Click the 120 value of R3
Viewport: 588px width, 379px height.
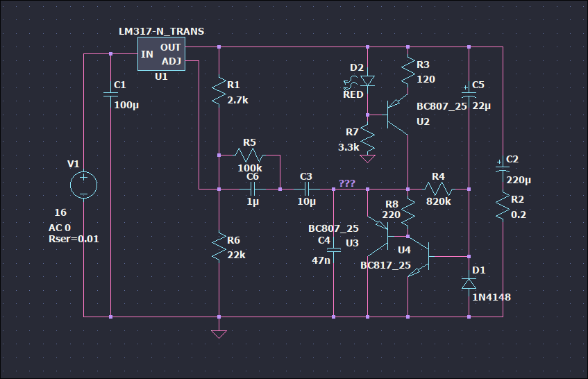point(426,79)
